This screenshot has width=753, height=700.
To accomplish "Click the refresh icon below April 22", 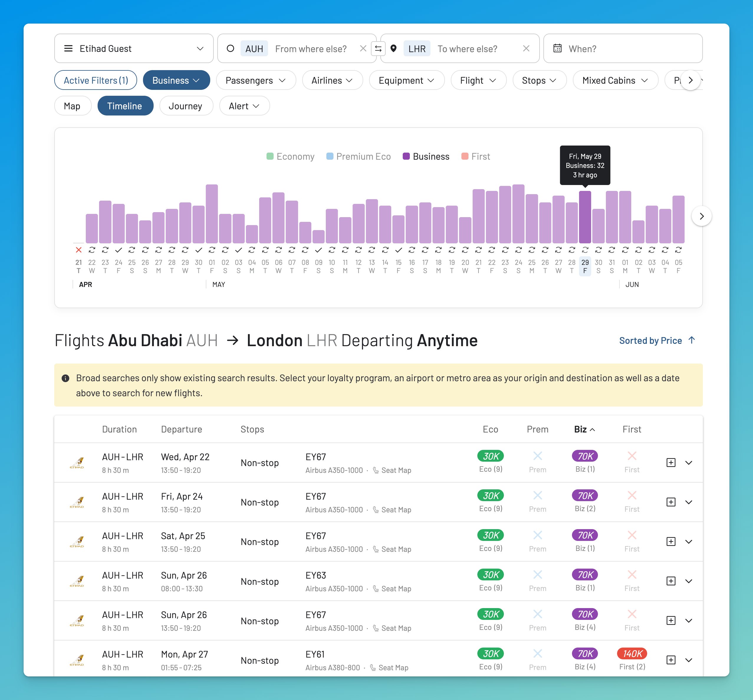I will pos(92,250).
